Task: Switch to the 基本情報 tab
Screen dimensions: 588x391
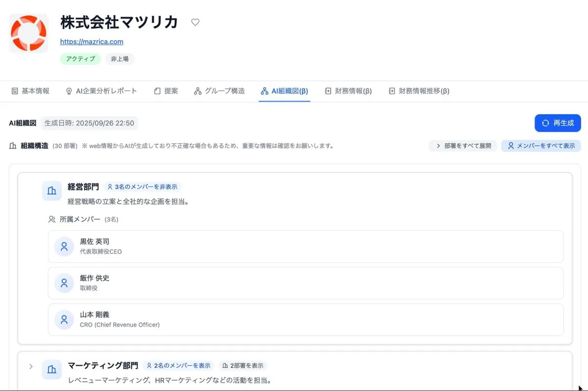Action: pos(30,91)
